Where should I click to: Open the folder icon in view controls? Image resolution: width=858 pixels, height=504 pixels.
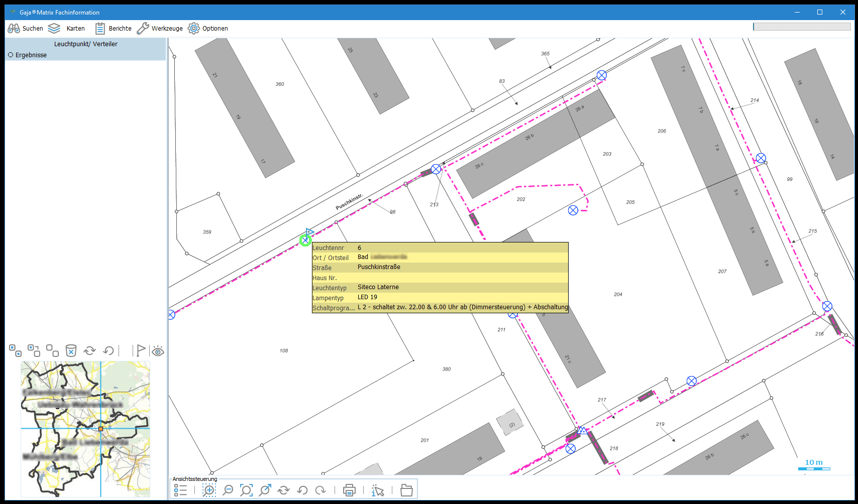point(406,490)
